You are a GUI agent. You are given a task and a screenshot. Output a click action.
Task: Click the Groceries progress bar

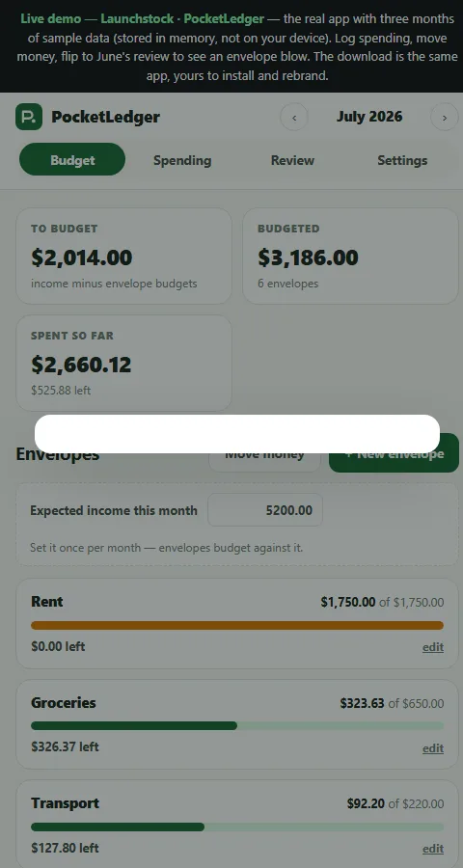(x=237, y=725)
